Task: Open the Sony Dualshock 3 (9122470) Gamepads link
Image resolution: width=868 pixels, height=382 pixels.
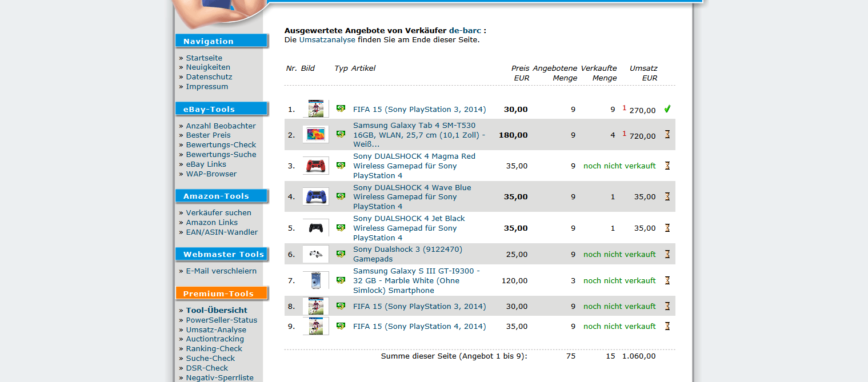Action: [407, 254]
